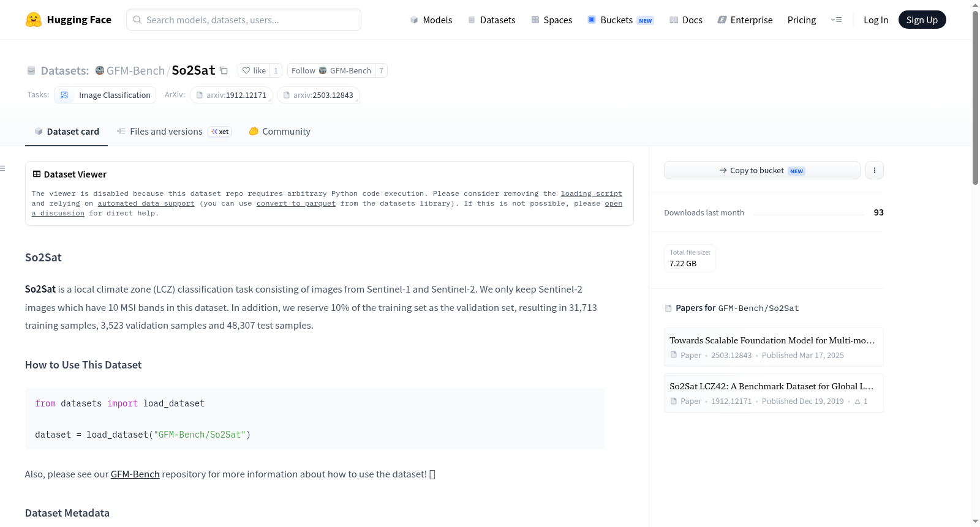Open the three-dot options menu beside Copy to bucket
The height and width of the screenshot is (527, 980).
[875, 170]
